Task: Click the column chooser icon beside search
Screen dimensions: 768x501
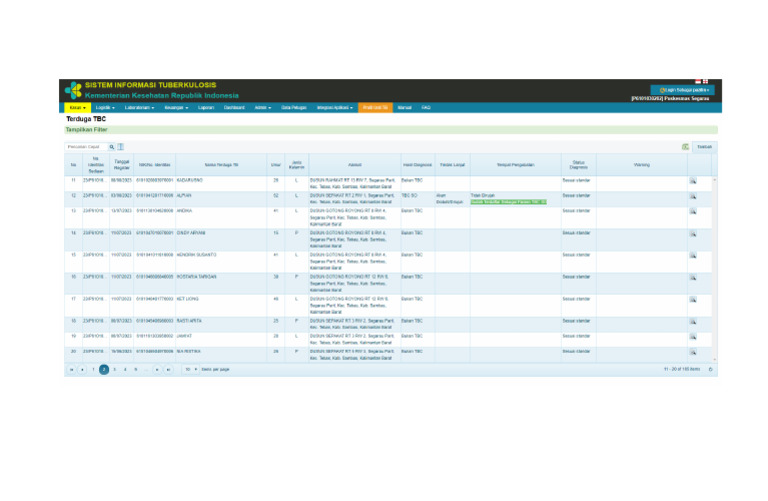Action: (120, 147)
